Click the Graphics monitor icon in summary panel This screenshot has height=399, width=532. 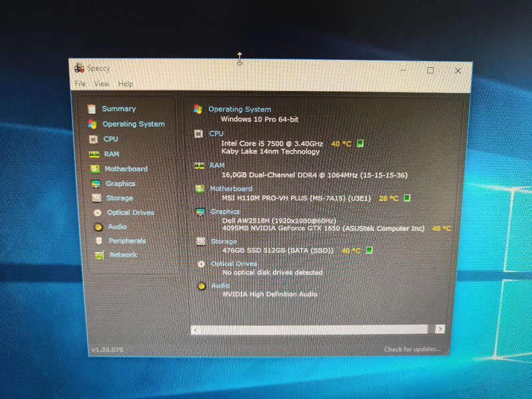click(201, 212)
